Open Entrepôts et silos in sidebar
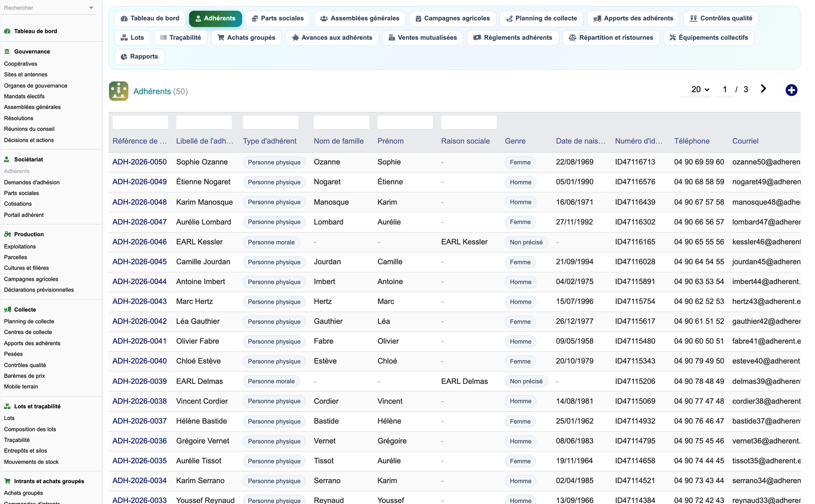The height and width of the screenshot is (504, 815). [x=25, y=451]
